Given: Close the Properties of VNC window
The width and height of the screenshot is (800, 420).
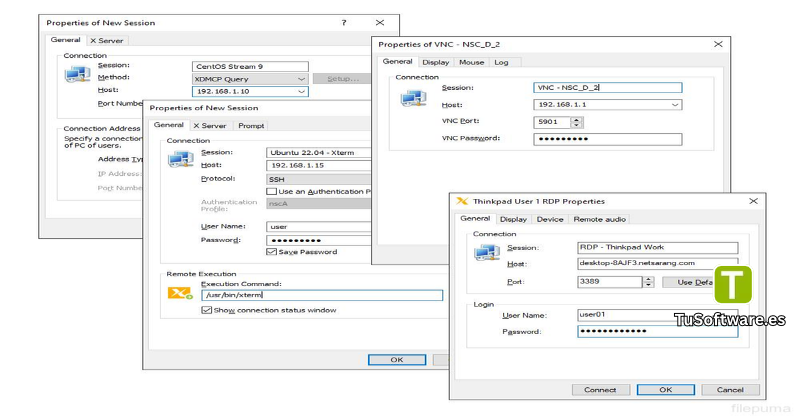Looking at the screenshot, I should [x=718, y=44].
